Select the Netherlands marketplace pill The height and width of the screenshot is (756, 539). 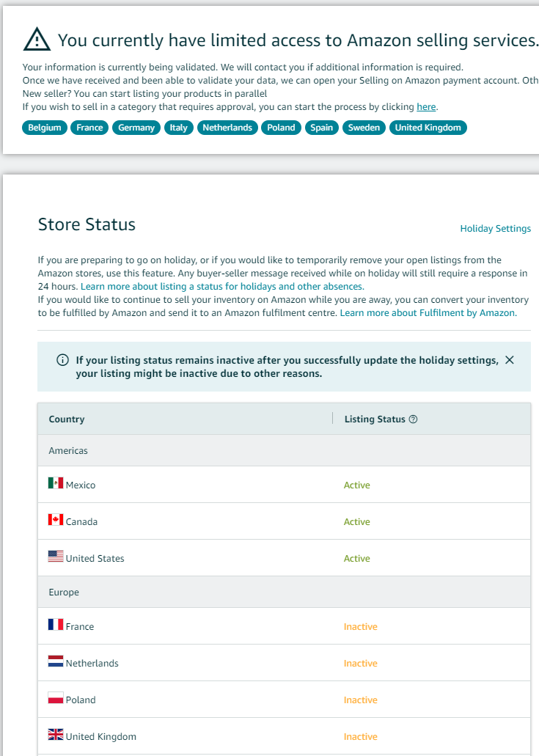coord(227,128)
